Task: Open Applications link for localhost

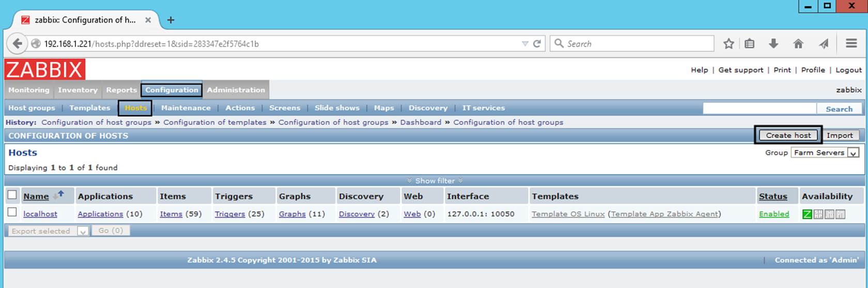Action: [100, 214]
